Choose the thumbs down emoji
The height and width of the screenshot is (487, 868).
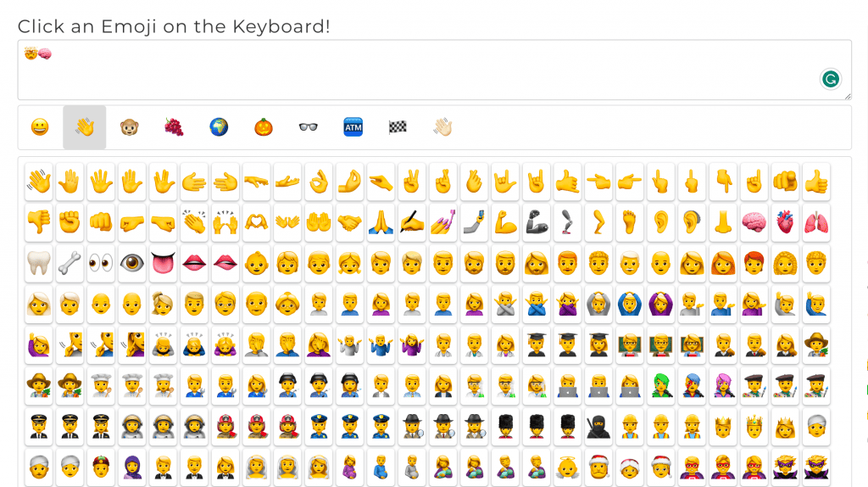pos(39,223)
